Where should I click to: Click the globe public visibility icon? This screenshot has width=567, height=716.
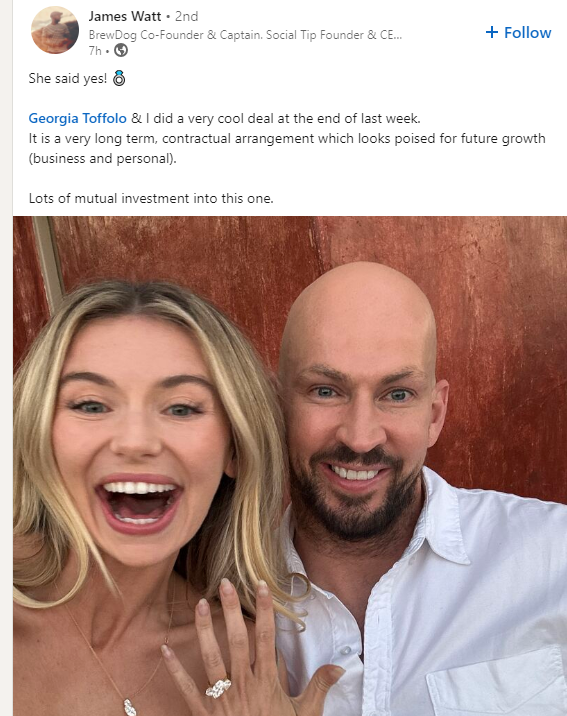121,50
